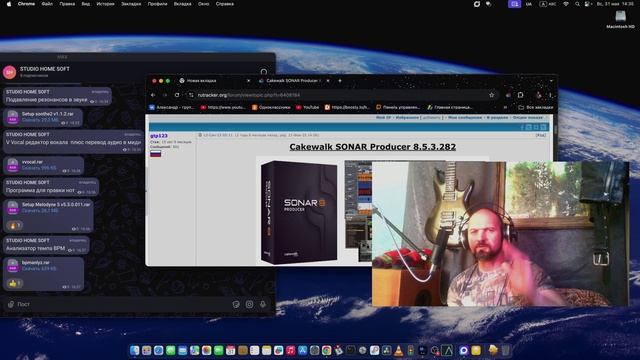Screen dimensions: 640x360
Task: Open App Store from the Dock
Action: point(302,350)
